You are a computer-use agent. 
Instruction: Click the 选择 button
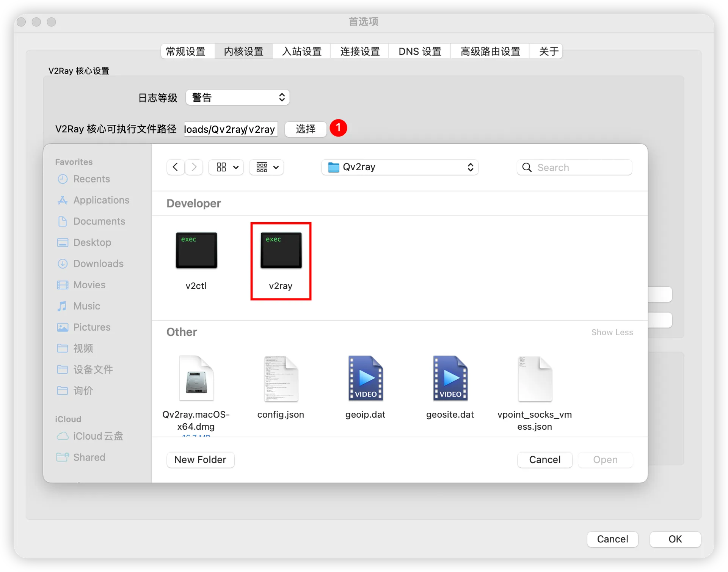click(x=305, y=129)
